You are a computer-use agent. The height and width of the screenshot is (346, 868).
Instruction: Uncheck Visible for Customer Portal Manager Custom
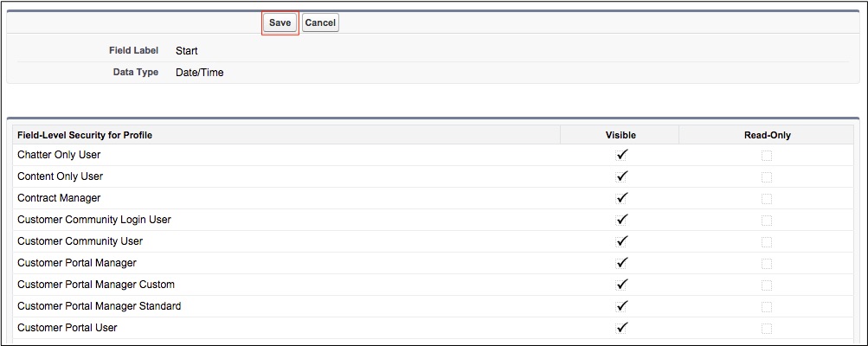(x=620, y=285)
